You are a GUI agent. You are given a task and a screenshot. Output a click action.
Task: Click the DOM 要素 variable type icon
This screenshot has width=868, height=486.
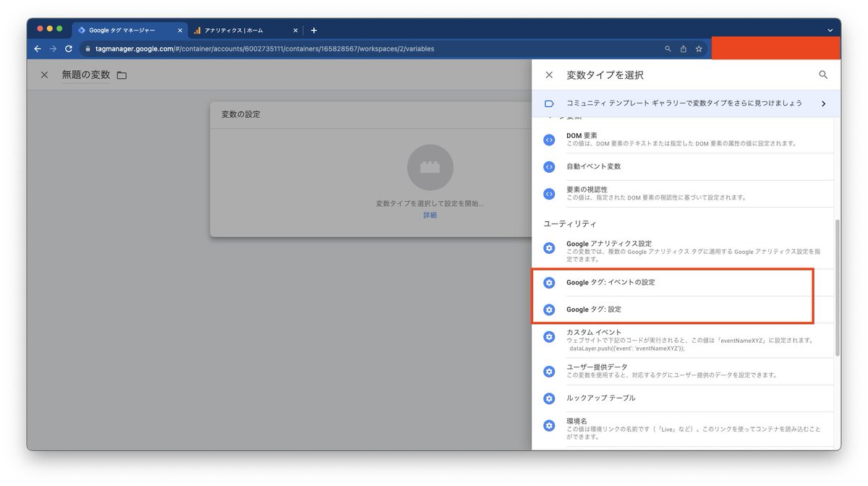549,140
